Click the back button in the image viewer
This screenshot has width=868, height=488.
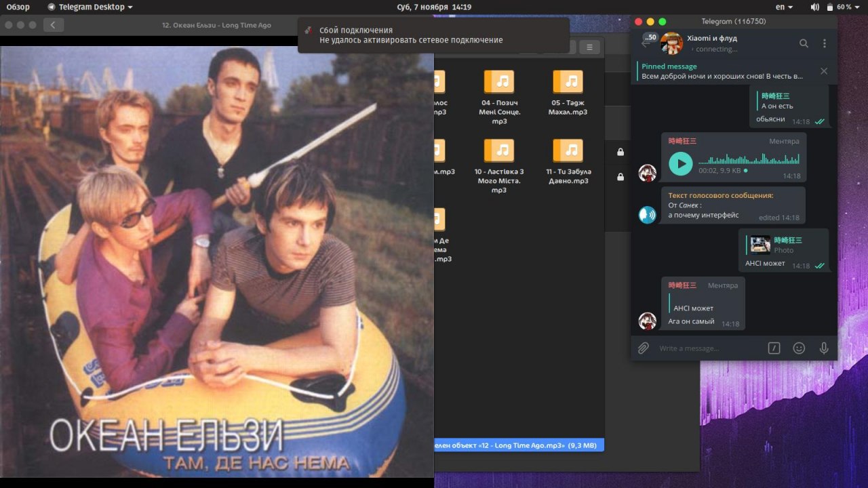54,25
